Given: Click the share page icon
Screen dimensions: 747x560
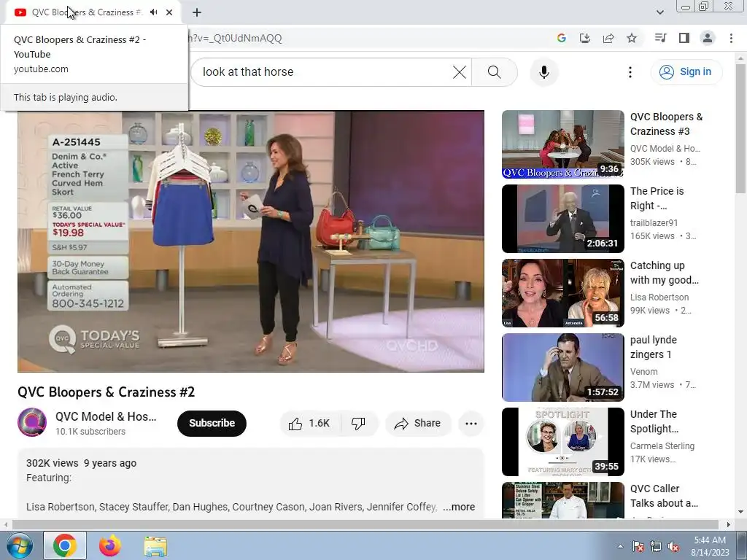Looking at the screenshot, I should (608, 38).
